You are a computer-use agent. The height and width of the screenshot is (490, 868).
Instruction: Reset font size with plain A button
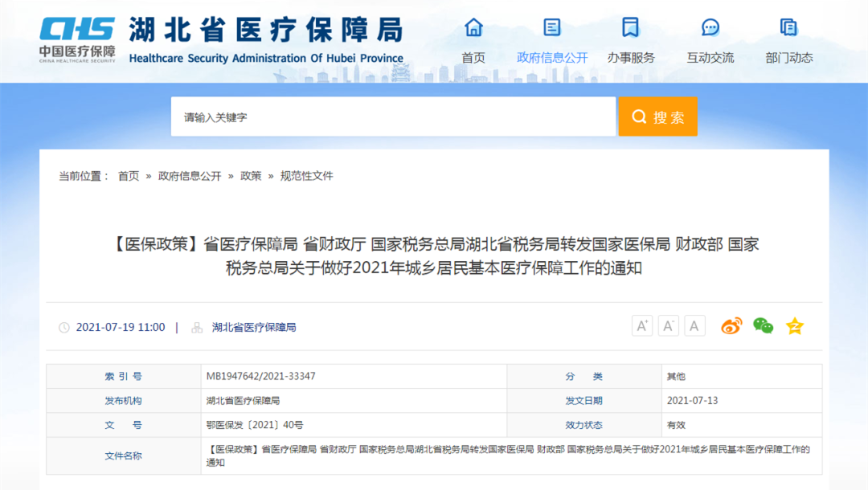694,325
